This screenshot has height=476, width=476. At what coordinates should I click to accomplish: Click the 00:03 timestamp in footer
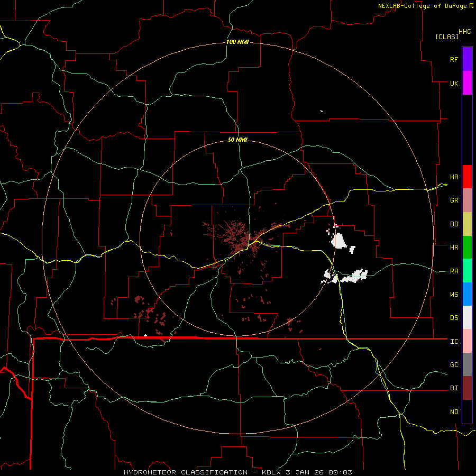(x=340, y=472)
